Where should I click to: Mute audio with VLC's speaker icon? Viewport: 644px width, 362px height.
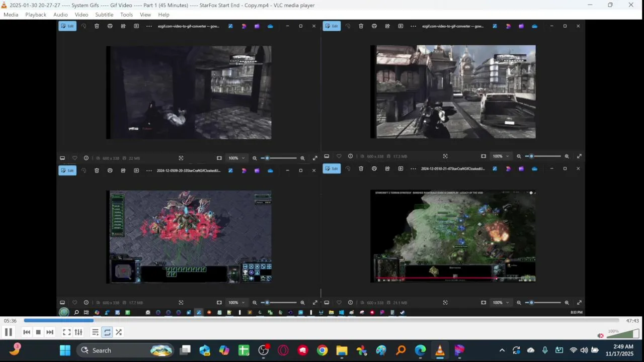600,335
